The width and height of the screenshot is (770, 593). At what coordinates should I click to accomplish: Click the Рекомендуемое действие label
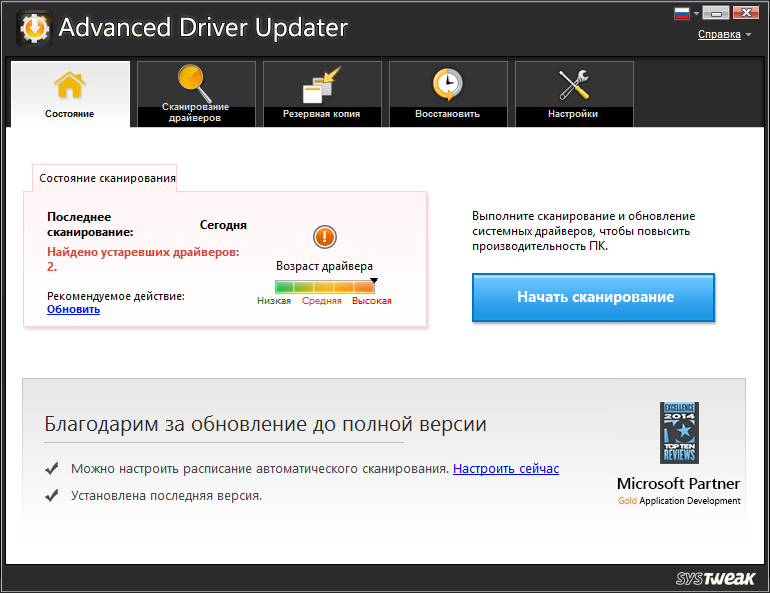pos(116,296)
